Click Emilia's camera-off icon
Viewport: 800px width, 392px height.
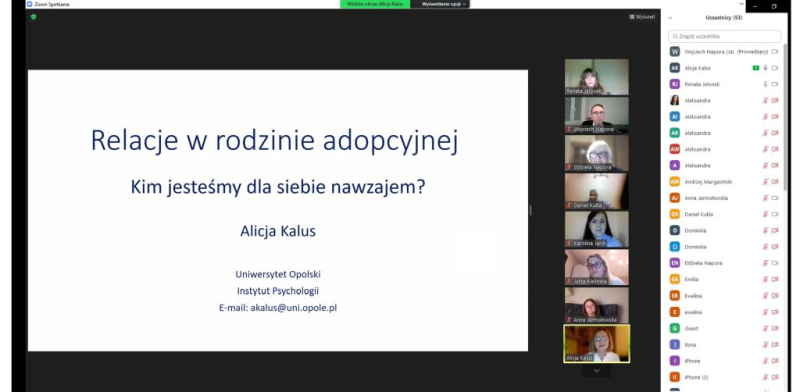point(775,279)
